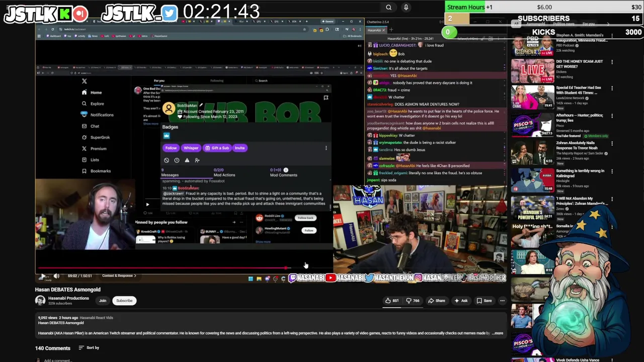Screen dimensions: 644x362
Task: Open Hasanabi Productions channel avatar
Action: point(40,301)
